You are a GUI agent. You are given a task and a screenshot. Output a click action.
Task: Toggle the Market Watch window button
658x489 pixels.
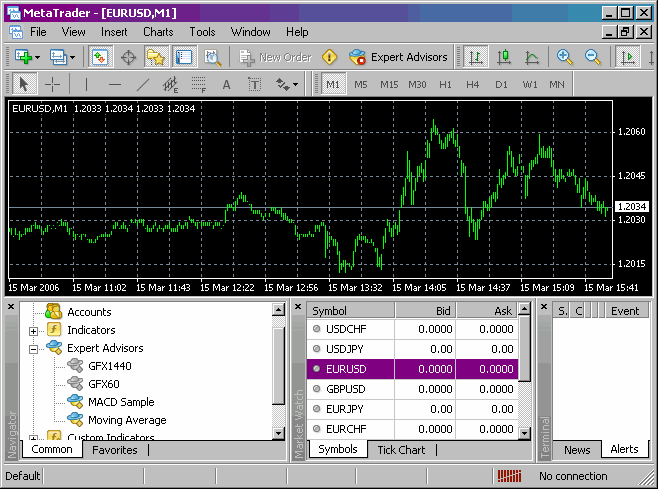pyautogui.click(x=100, y=57)
